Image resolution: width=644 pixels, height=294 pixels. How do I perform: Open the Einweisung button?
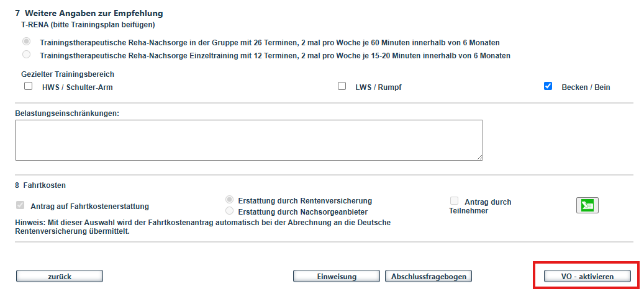click(x=336, y=277)
